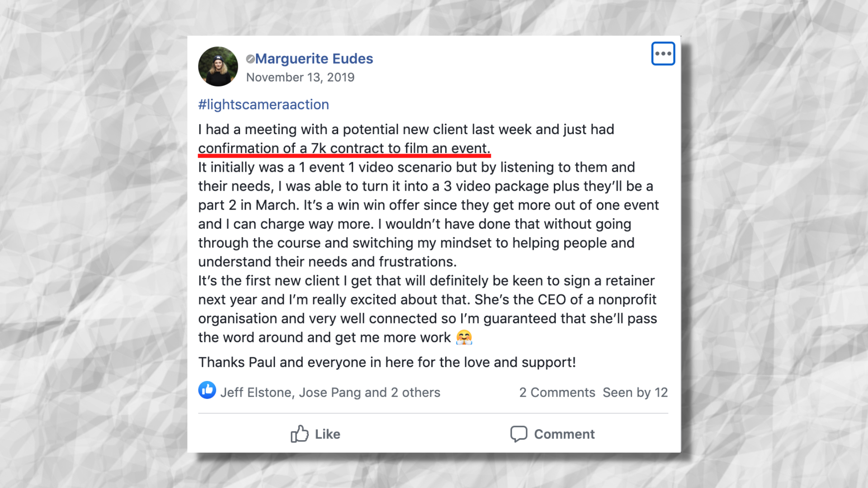Screen dimensions: 868x488
Task: View the "Seen by 12" list
Action: [635, 393]
